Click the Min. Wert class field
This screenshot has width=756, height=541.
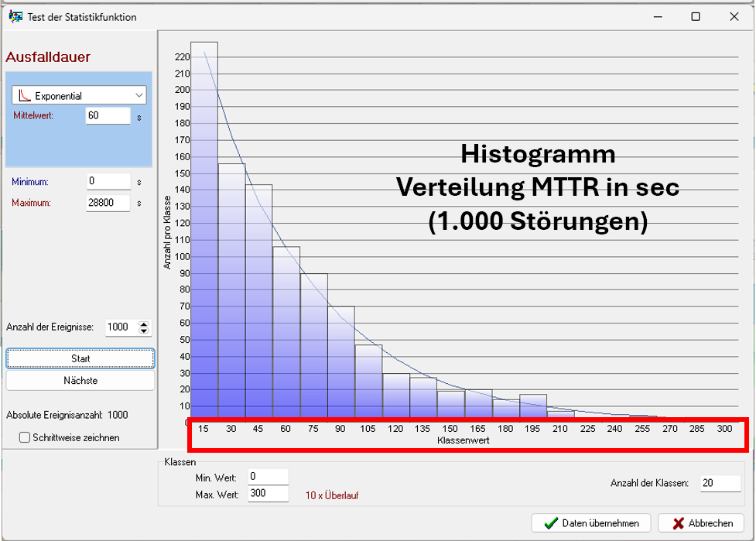(x=268, y=478)
